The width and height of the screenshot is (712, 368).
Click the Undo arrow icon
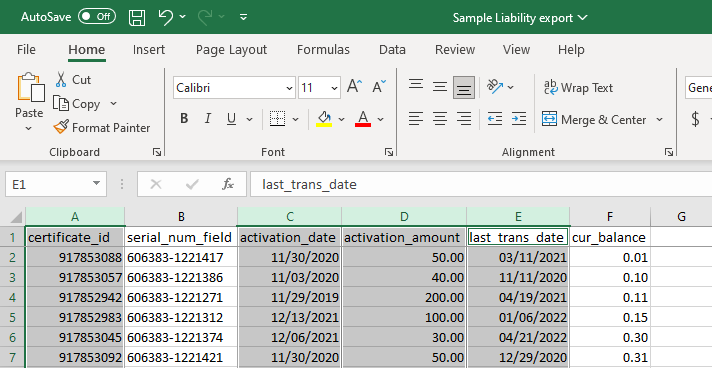166,17
